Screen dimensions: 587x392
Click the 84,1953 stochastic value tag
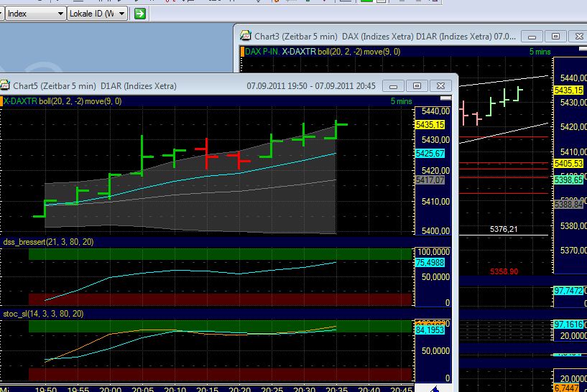pos(430,330)
